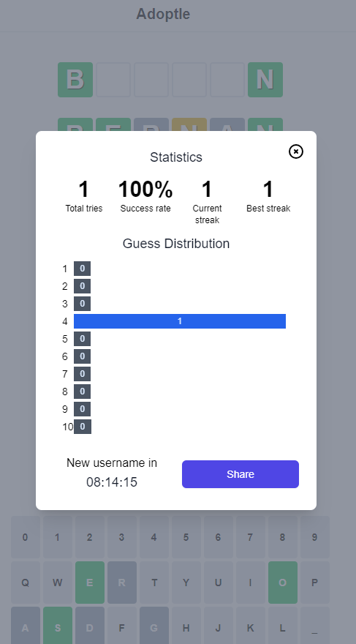The width and height of the screenshot is (356, 644).
Task: Click the new username countdown timer
Action: pyautogui.click(x=112, y=482)
